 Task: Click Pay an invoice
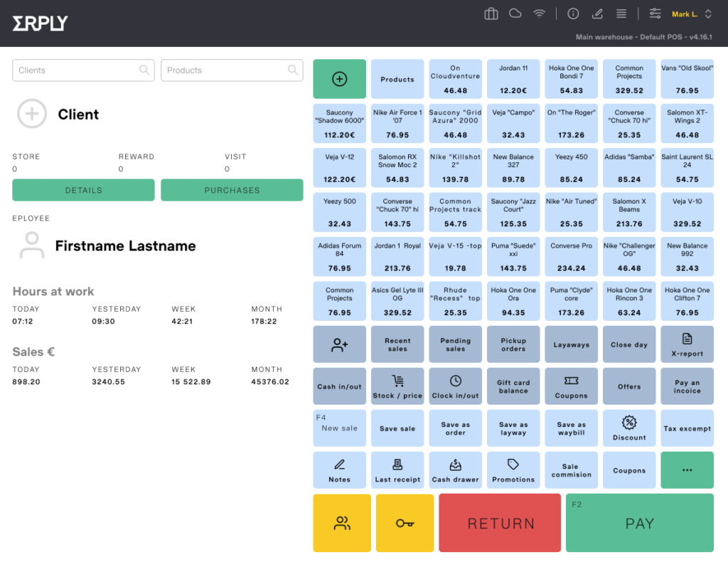687,386
